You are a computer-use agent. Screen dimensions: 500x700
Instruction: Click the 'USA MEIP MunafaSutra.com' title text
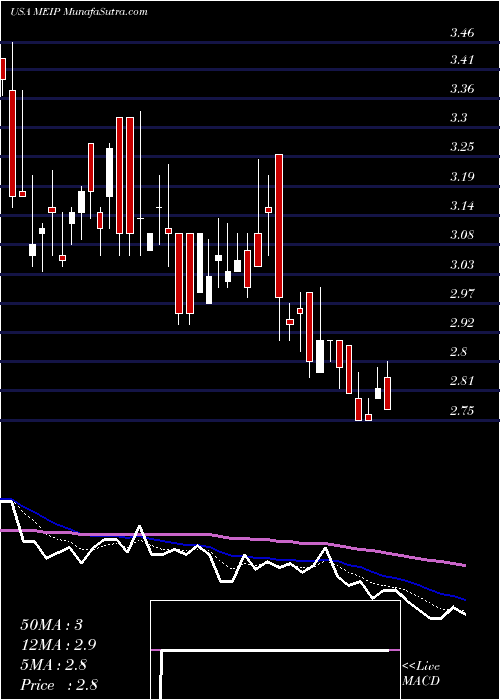pos(79,12)
